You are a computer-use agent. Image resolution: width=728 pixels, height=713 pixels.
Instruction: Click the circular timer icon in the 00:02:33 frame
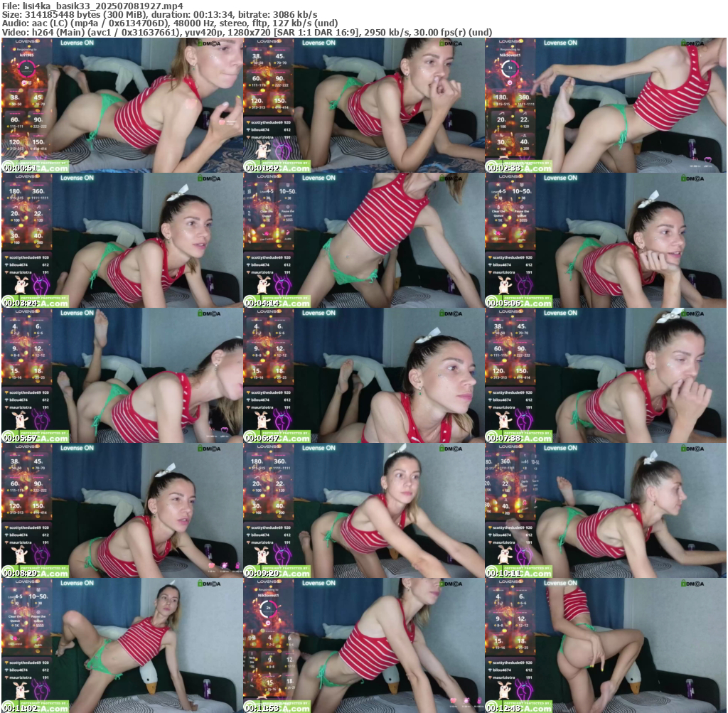tap(508, 69)
